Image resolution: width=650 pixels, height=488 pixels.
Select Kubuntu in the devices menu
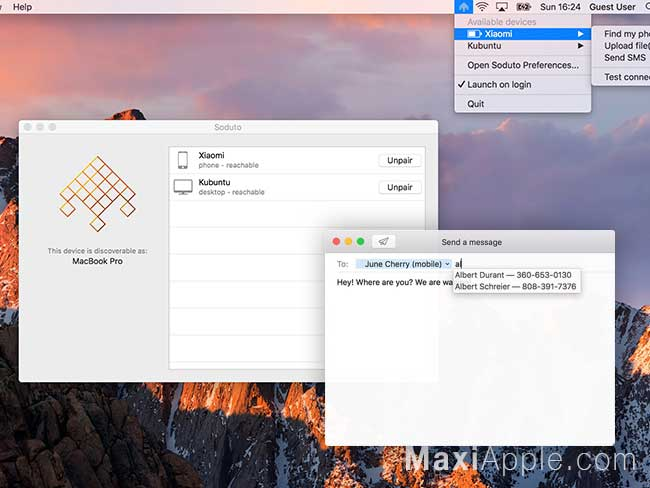(x=523, y=46)
